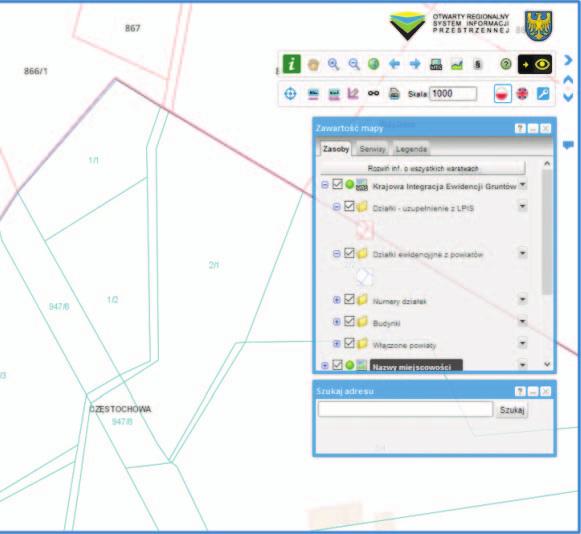Select the measure distance ruler tool
The width and height of the screenshot is (581, 534).
(x=313, y=94)
